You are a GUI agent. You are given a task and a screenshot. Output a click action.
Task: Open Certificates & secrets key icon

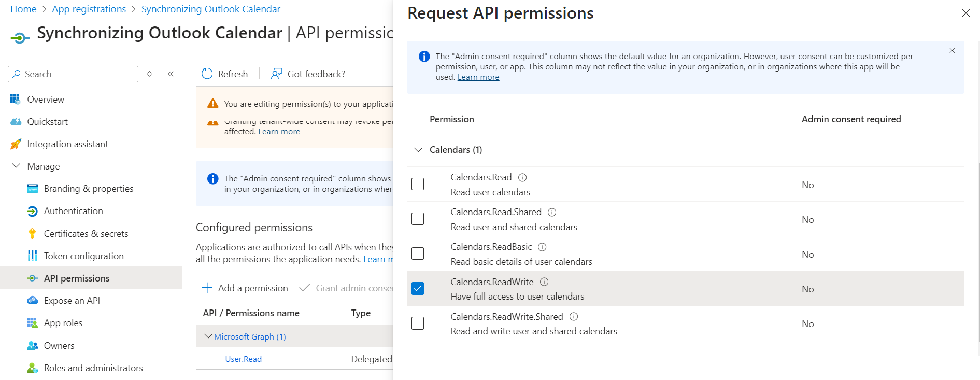pos(32,234)
